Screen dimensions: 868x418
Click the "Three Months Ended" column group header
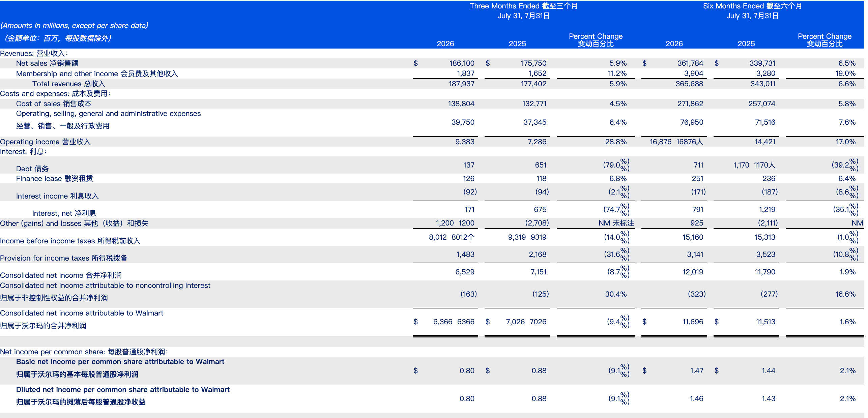(523, 11)
